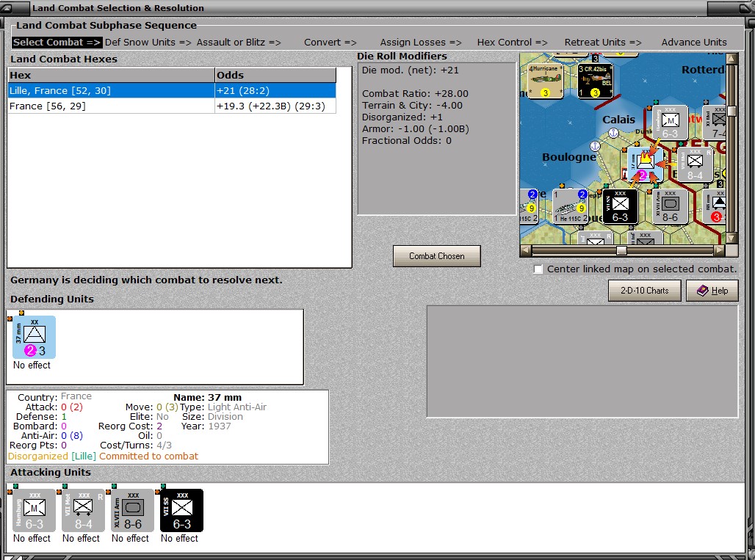The width and height of the screenshot is (755, 560).
Task: Click the Assign Losses subphase step
Action: [421, 43]
